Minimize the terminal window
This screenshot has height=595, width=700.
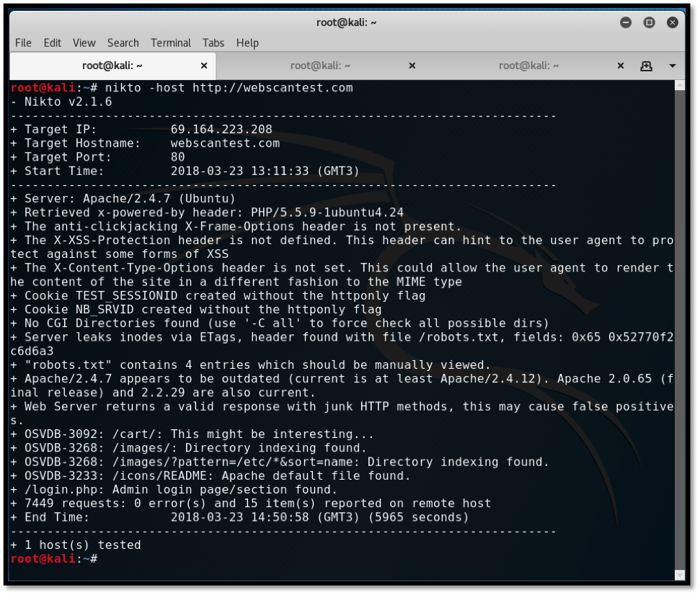tap(625, 22)
